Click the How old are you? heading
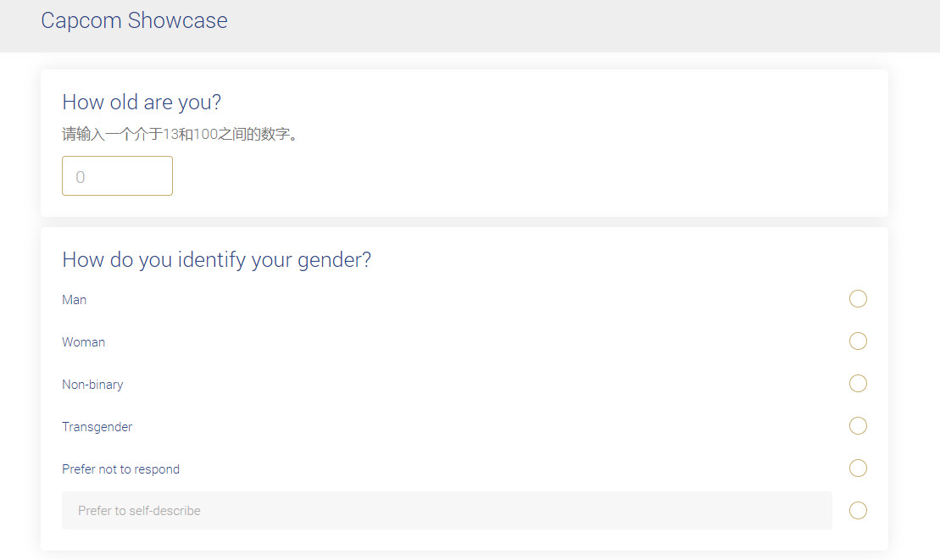 coord(142,103)
